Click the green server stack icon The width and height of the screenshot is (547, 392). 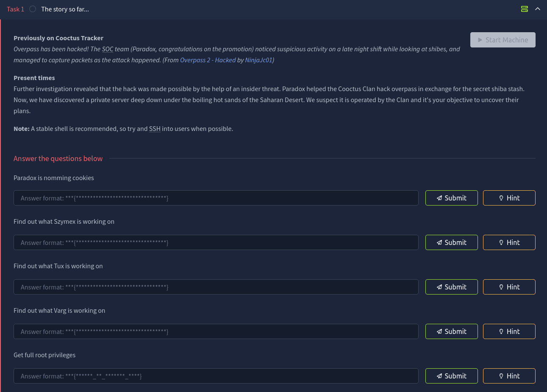(524, 9)
